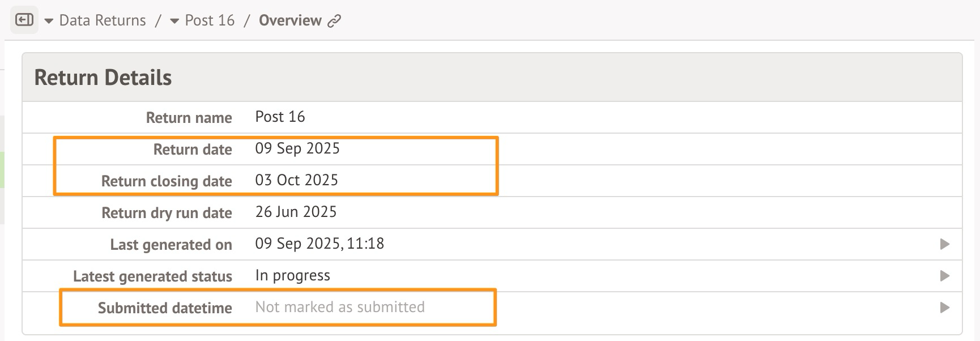Expand the Post 16 breadcrumb dropdown arrow
The image size is (980, 341).
pyautogui.click(x=174, y=22)
